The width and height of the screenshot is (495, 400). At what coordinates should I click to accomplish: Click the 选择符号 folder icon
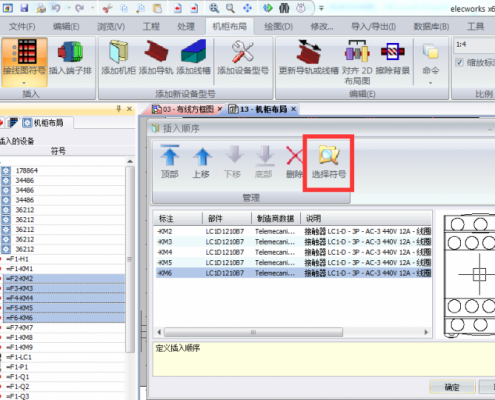click(x=329, y=155)
